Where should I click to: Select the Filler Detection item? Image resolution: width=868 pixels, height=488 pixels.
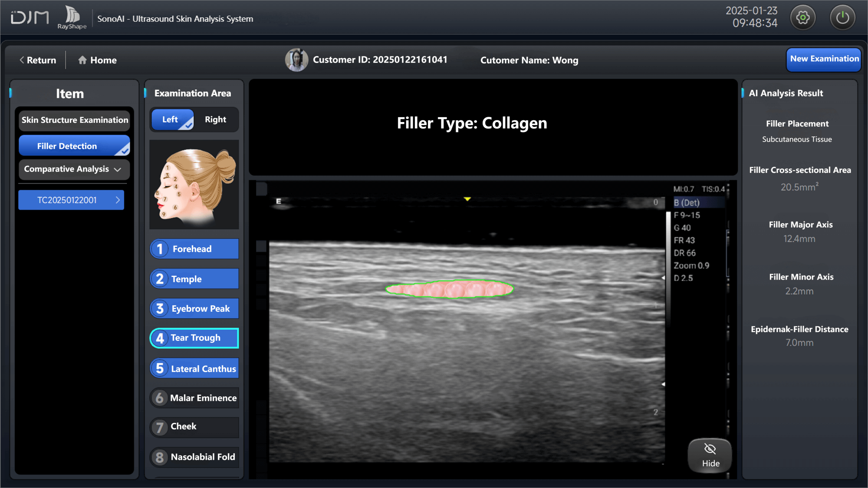click(x=74, y=146)
